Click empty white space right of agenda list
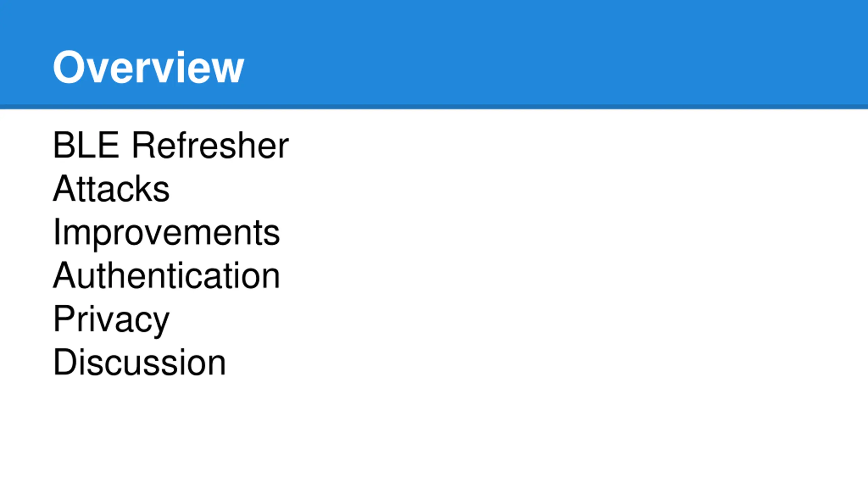 click(576, 254)
